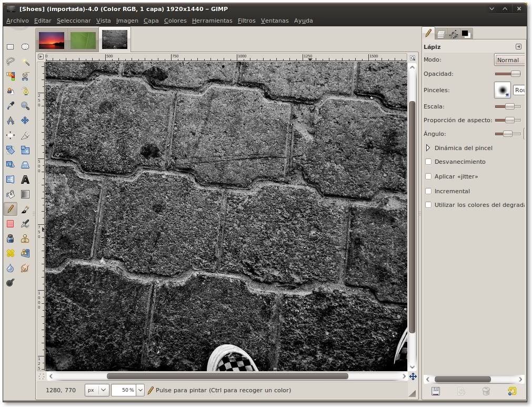Viewport: 532px width, 407px height.
Task: Open the Modo Normal dropdown
Action: click(509, 60)
